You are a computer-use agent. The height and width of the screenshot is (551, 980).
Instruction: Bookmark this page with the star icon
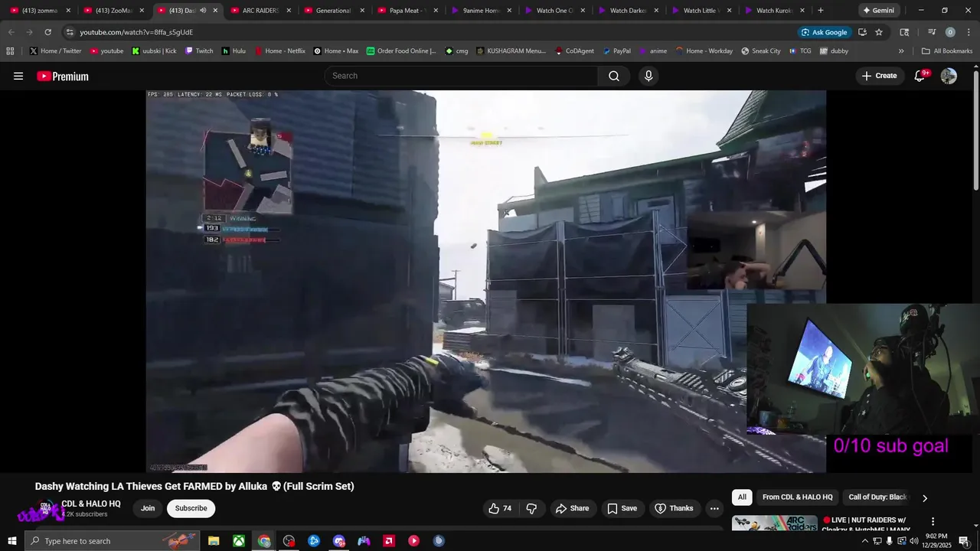(x=879, y=32)
